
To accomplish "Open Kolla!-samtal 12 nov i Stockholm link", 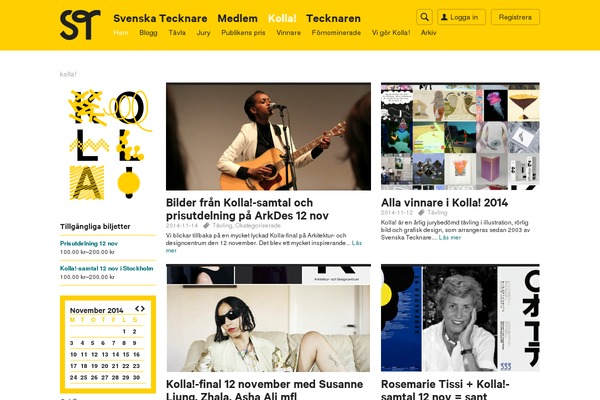I will (106, 268).
